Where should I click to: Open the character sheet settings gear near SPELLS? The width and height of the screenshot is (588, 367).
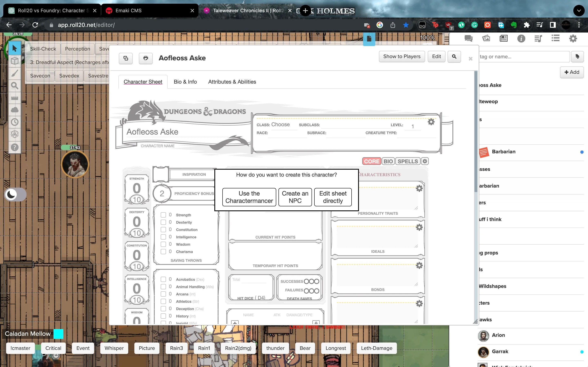click(424, 161)
